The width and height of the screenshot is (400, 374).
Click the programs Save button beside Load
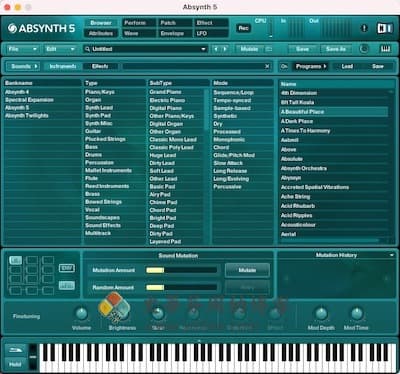pos(378,66)
